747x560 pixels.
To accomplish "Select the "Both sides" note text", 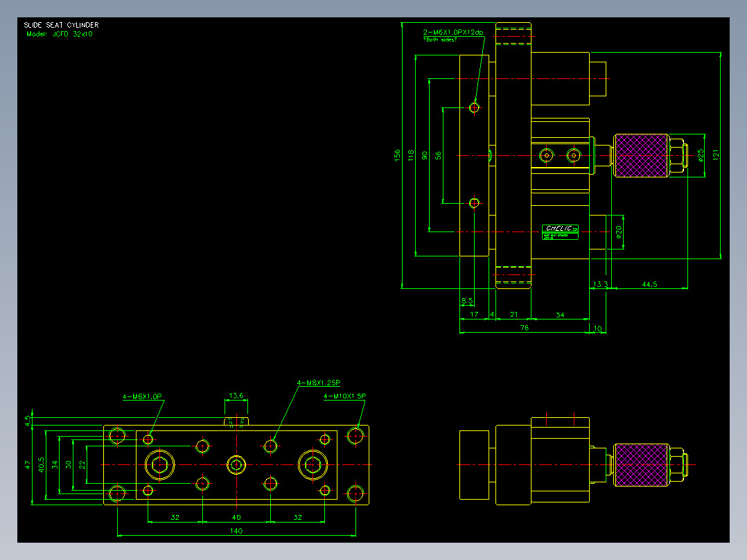I will (x=440, y=40).
